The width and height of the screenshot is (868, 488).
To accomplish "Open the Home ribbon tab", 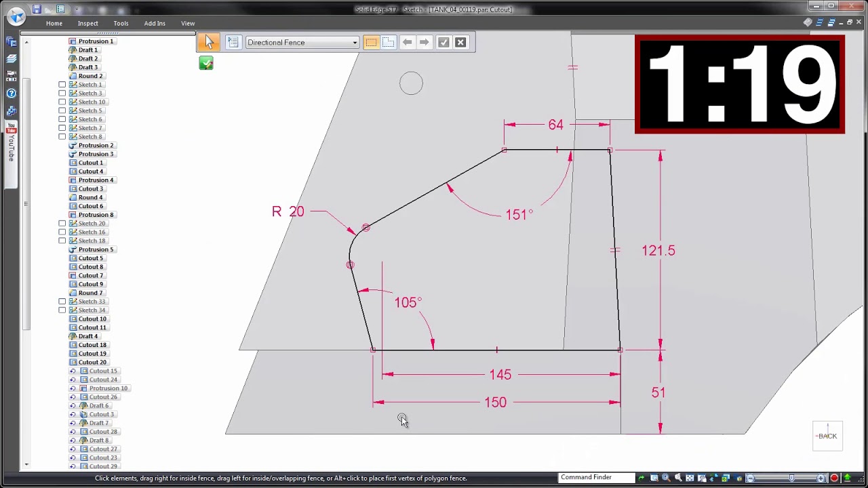I will 54,23.
